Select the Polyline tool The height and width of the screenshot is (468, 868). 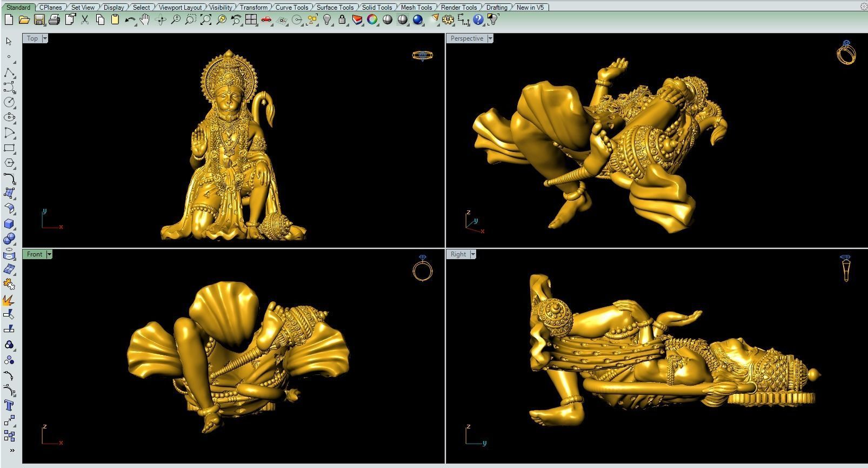pyautogui.click(x=9, y=72)
